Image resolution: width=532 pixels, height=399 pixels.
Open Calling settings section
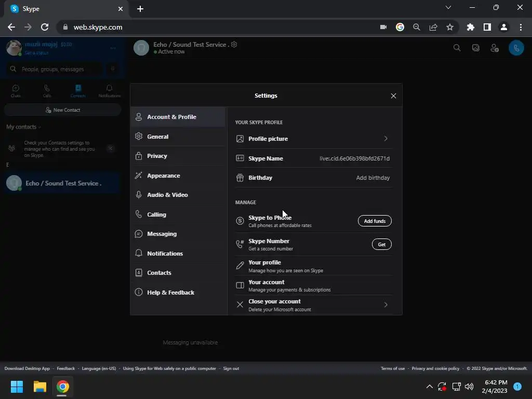coord(178,215)
